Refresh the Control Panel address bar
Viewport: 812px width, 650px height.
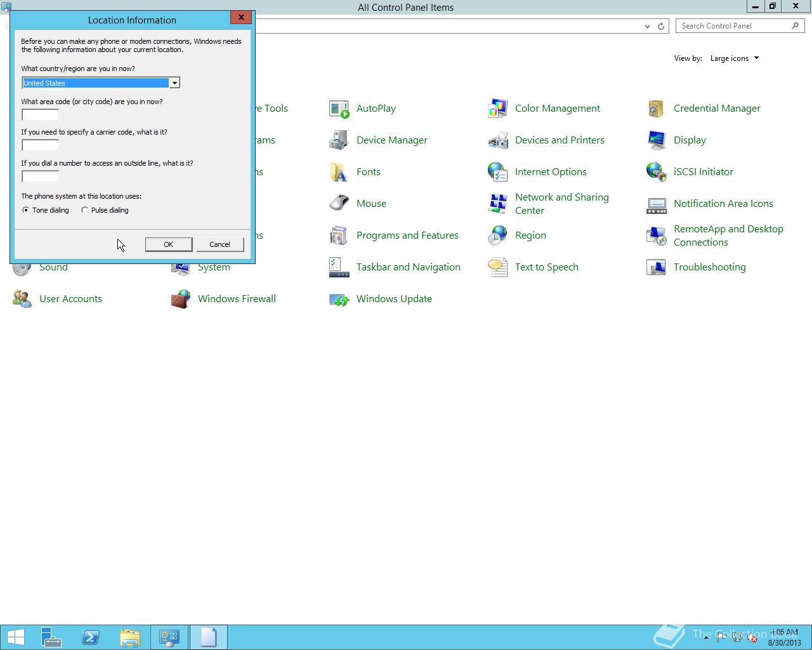pos(661,26)
